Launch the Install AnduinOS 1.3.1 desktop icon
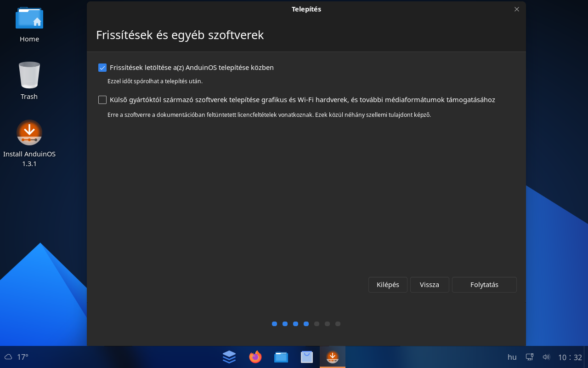The width and height of the screenshot is (588, 368). coord(29,143)
